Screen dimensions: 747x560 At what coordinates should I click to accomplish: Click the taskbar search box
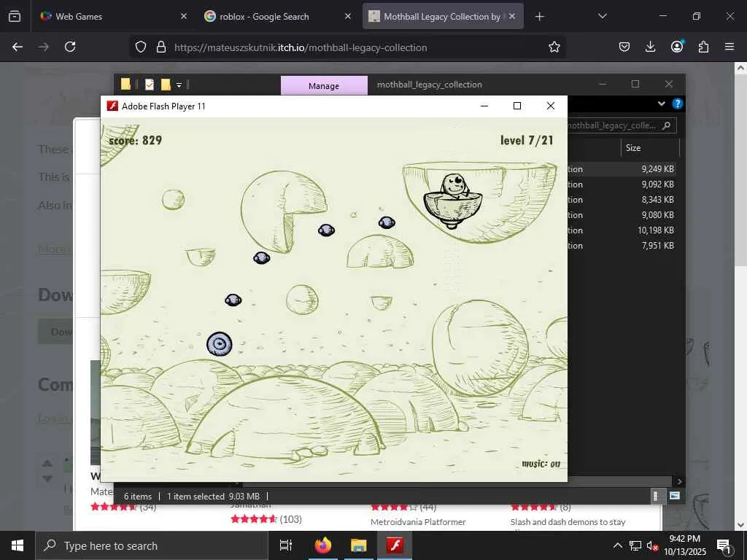pyautogui.click(x=152, y=545)
